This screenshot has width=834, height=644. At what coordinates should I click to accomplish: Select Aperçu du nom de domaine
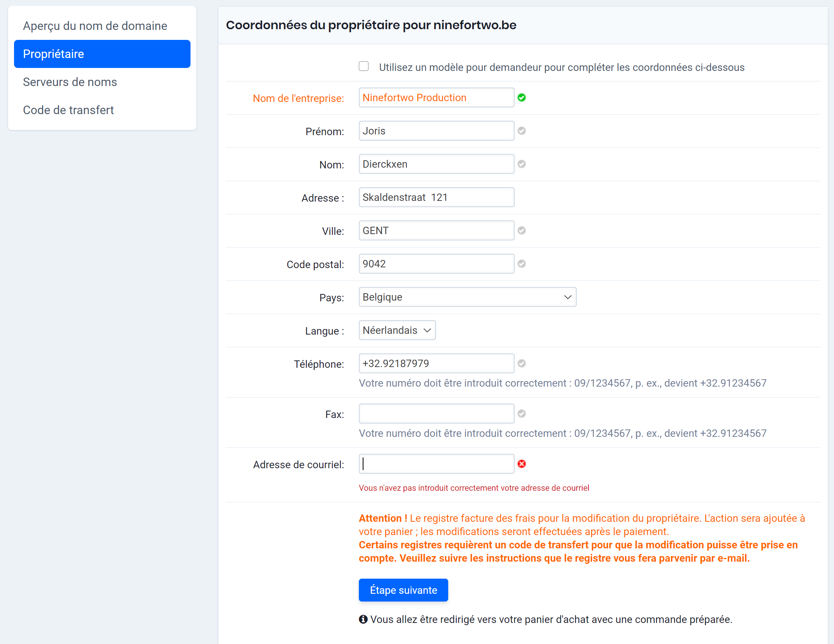[x=95, y=25]
